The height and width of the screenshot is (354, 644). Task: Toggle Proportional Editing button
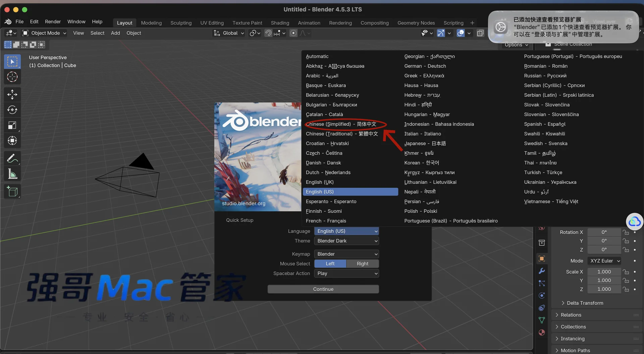tap(293, 33)
